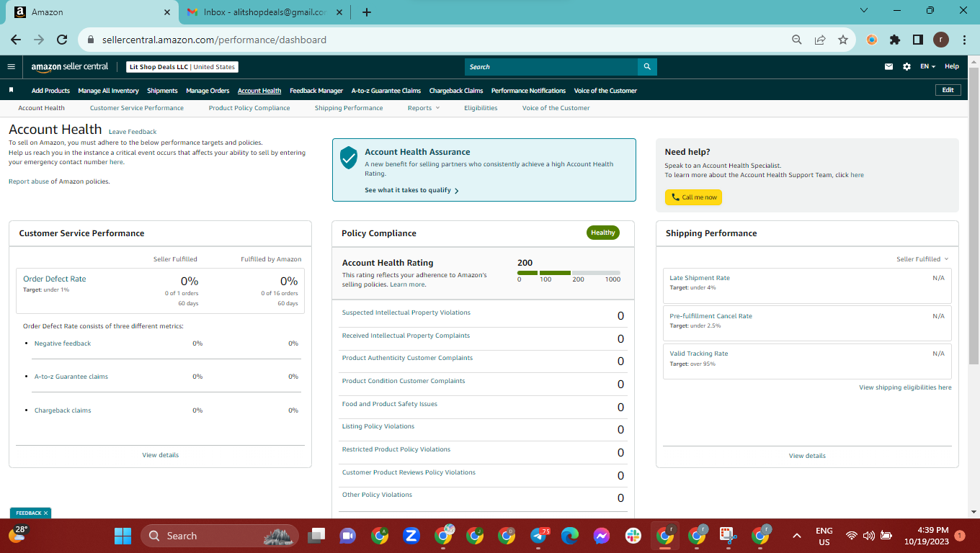Viewport: 980px width, 553px height.
Task: Bookmark this page with star icon
Action: (842, 40)
